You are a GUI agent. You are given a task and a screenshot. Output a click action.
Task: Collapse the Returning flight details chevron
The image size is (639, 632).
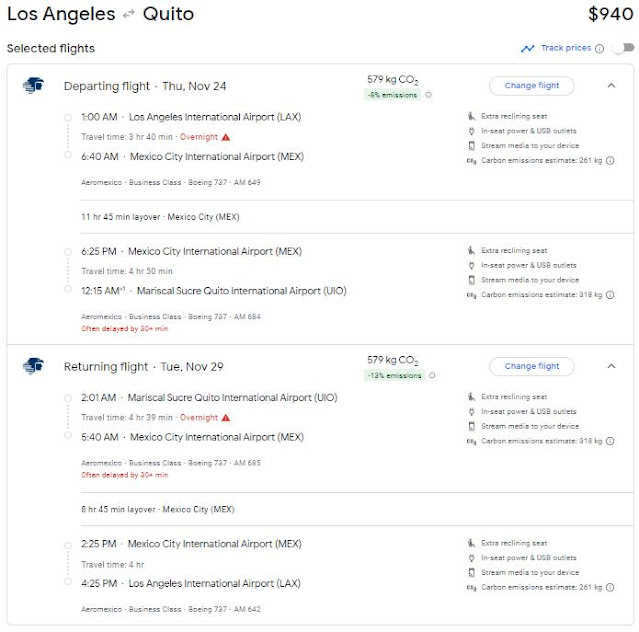pos(611,366)
